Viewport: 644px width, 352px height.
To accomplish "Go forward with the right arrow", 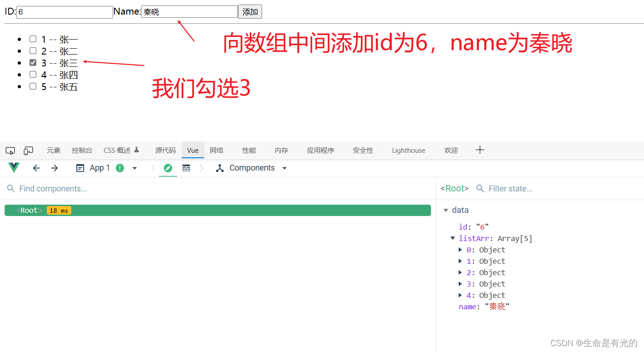I will point(54,168).
